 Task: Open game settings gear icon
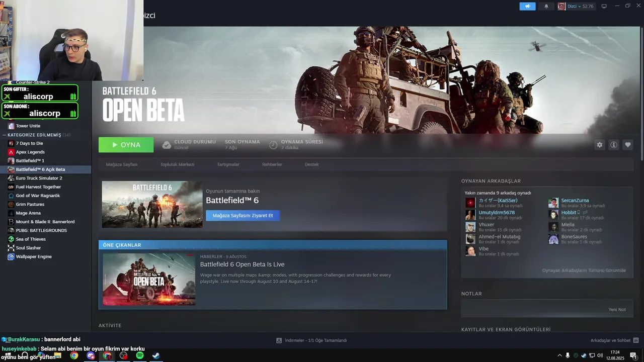pyautogui.click(x=599, y=145)
